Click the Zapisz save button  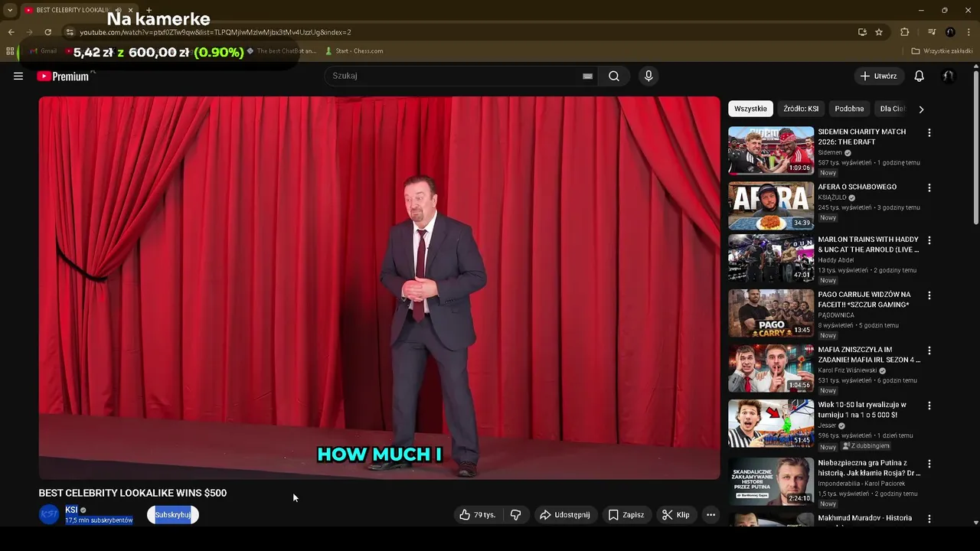point(626,515)
